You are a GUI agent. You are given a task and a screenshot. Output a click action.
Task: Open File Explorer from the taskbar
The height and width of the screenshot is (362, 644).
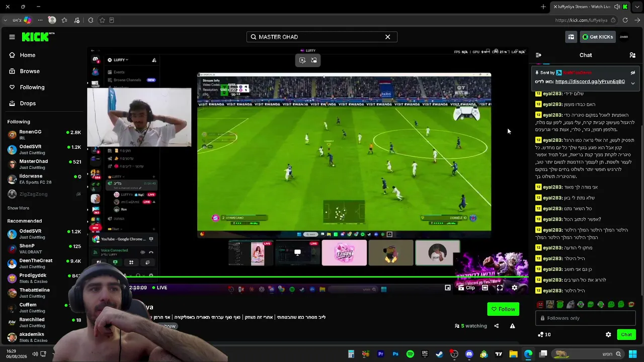(513, 354)
